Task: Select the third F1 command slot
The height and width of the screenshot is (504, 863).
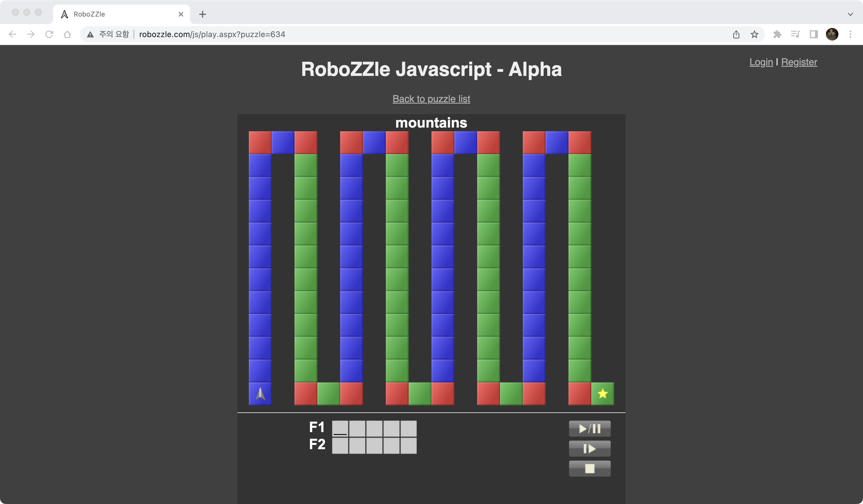Action: point(374,429)
